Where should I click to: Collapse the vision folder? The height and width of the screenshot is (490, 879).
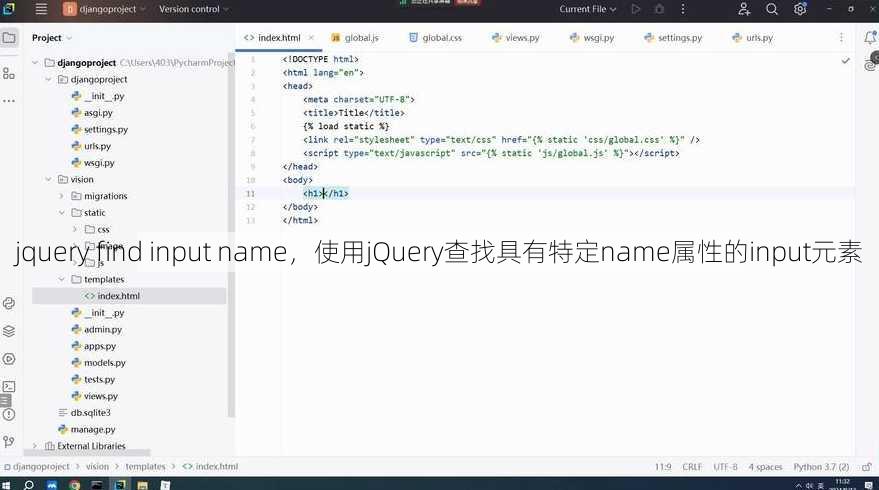click(x=48, y=179)
